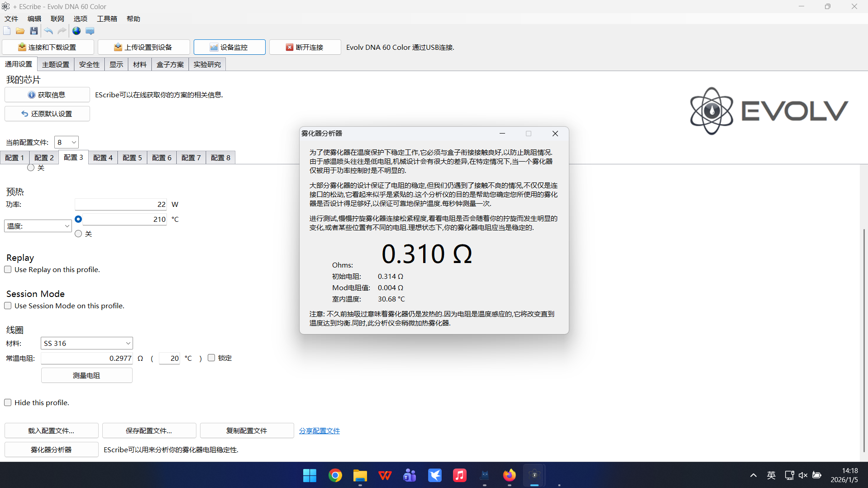The height and width of the screenshot is (488, 868).
Task: Switch to the 安全性 tab
Action: coord(89,64)
